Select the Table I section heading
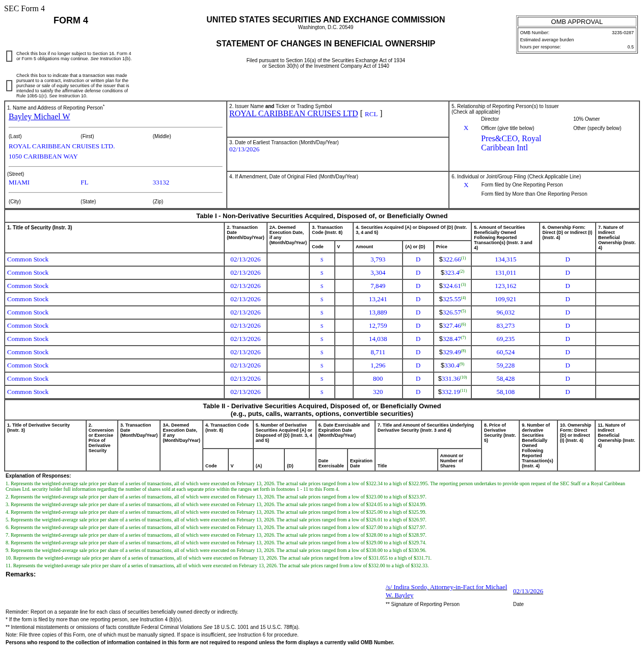 [x=322, y=216]
